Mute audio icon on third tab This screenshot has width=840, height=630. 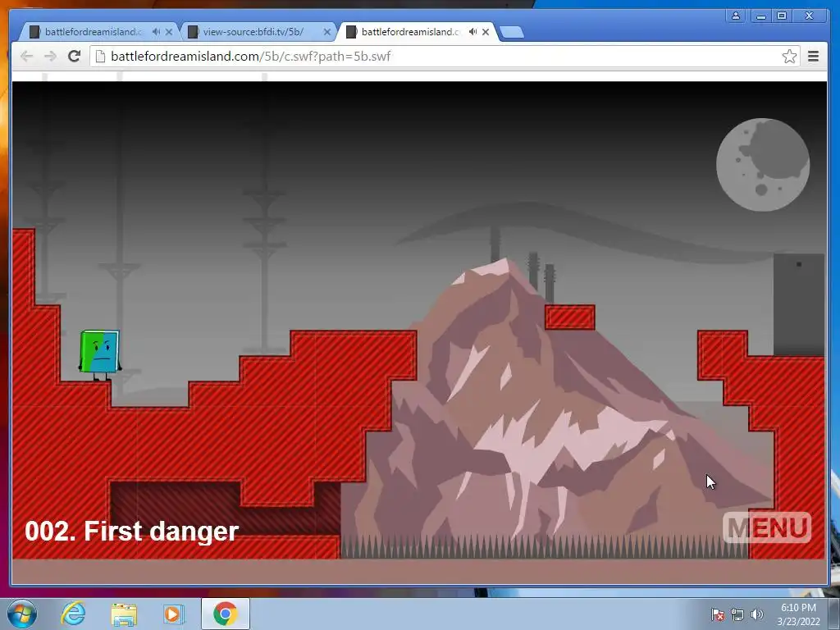pyautogui.click(x=472, y=32)
